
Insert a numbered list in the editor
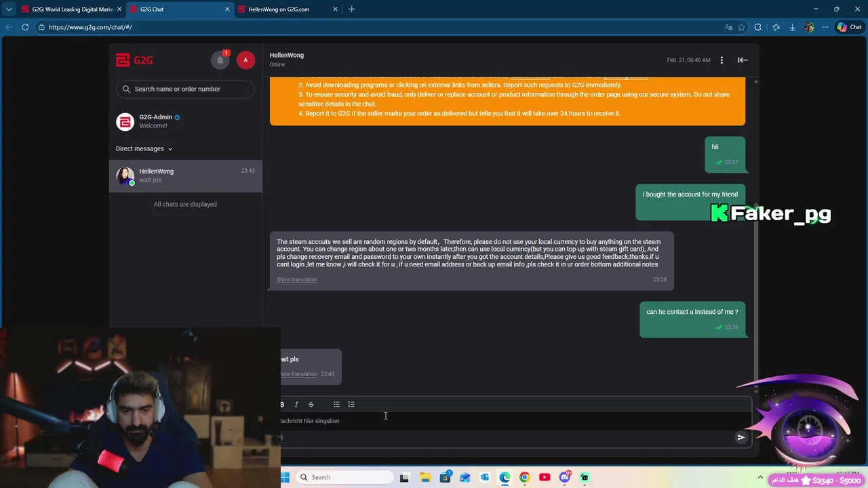tap(351, 405)
